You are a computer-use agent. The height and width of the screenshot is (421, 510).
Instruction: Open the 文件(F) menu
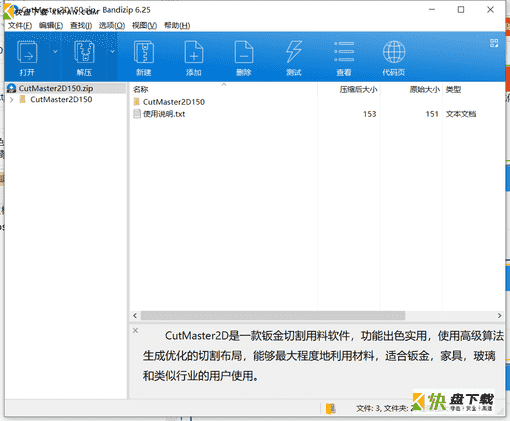click(20, 26)
